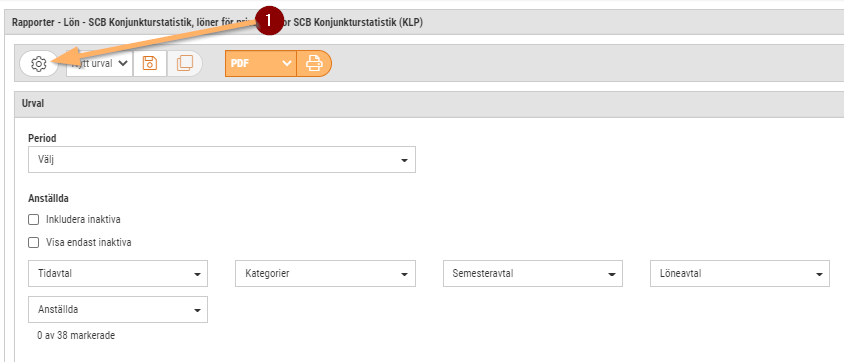Check Visa endast inaktiva
The width and height of the screenshot is (844, 362).
34,243
